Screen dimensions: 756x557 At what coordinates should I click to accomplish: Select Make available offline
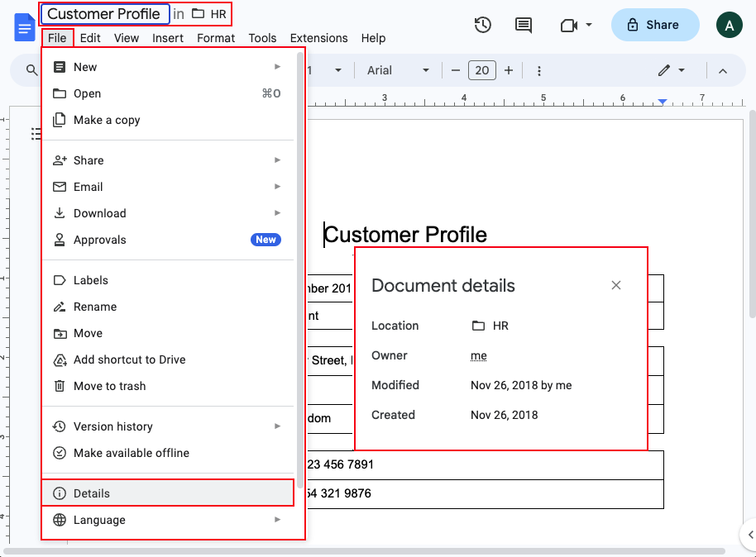[131, 453]
